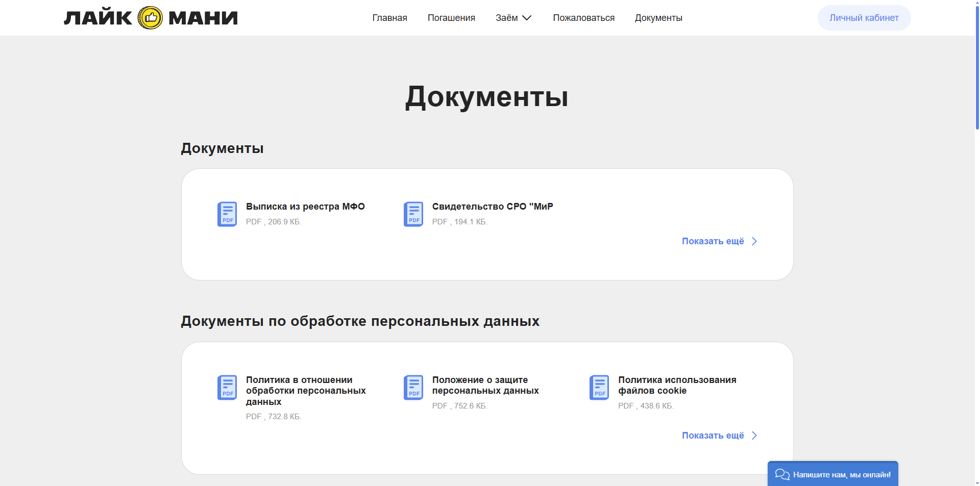Viewport: 980px width, 486px height.
Task: Open the Свидетельство СРО "МиР" document link
Action: click(x=493, y=206)
